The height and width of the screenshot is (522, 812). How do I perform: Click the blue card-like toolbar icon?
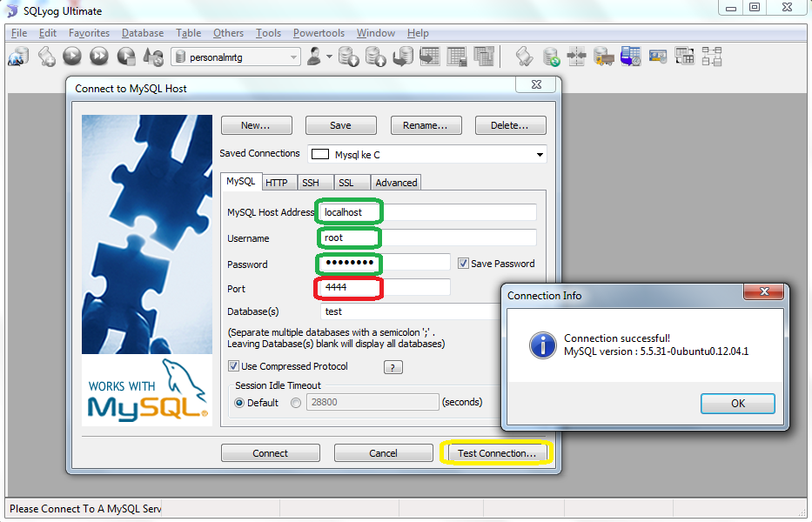(x=658, y=57)
